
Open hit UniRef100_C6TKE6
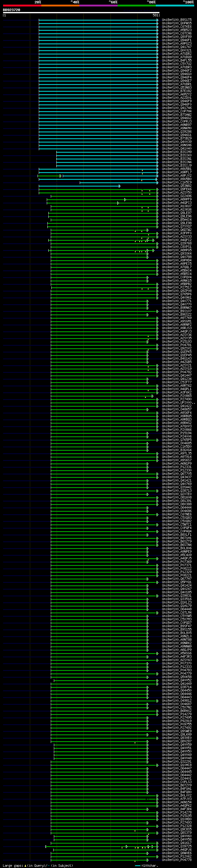pos(177,26)
